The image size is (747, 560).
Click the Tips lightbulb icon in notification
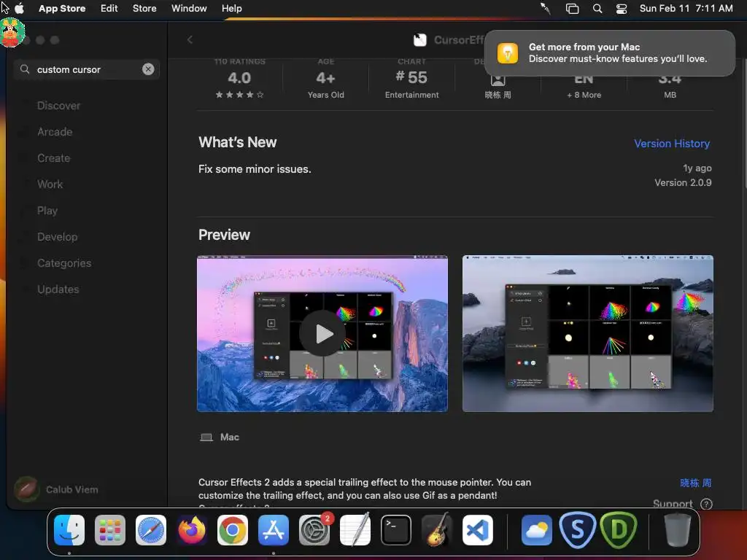tap(508, 52)
